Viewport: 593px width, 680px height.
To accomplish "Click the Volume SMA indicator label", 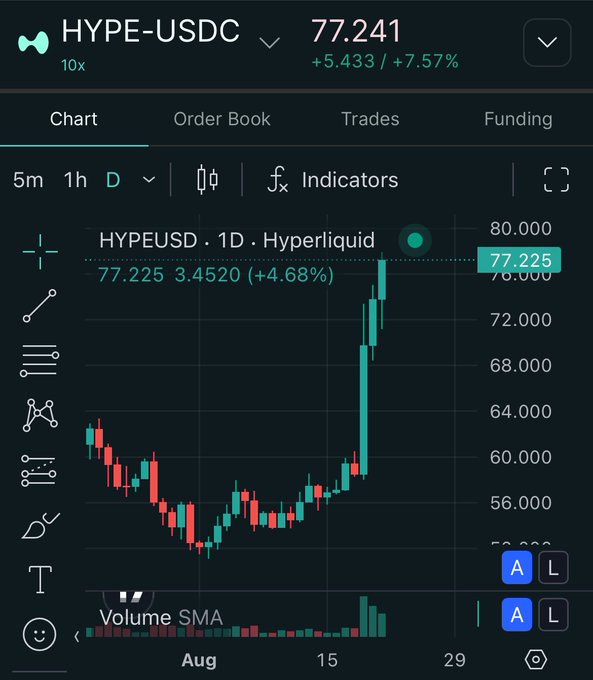I will pyautogui.click(x=161, y=618).
